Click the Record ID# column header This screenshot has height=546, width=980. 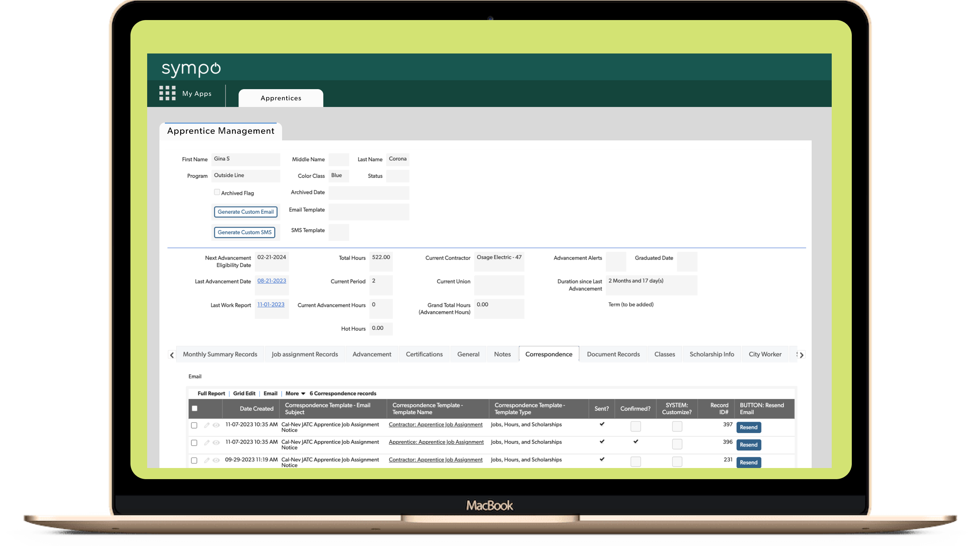715,408
